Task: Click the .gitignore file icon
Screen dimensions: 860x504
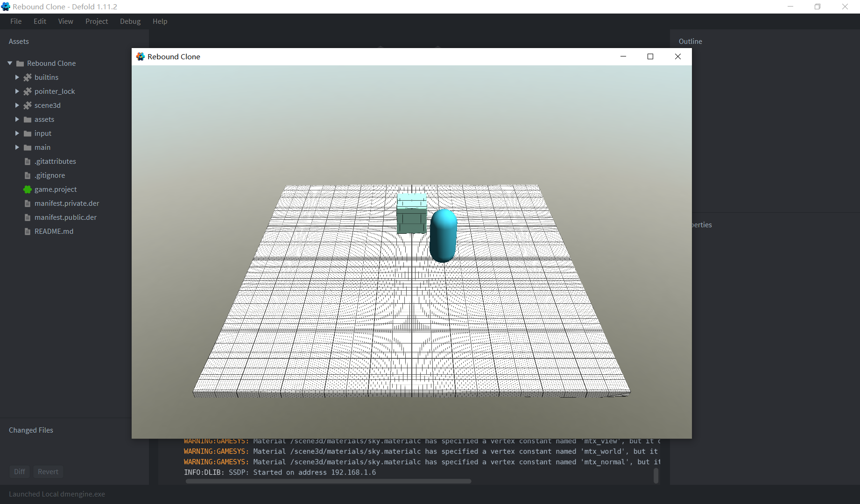Action: (x=28, y=175)
